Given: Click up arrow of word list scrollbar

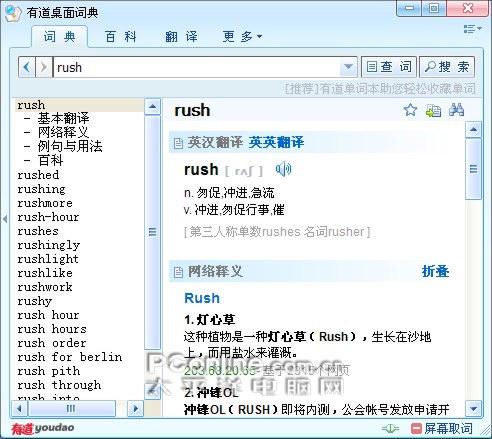Looking at the screenshot, I should (x=153, y=107).
